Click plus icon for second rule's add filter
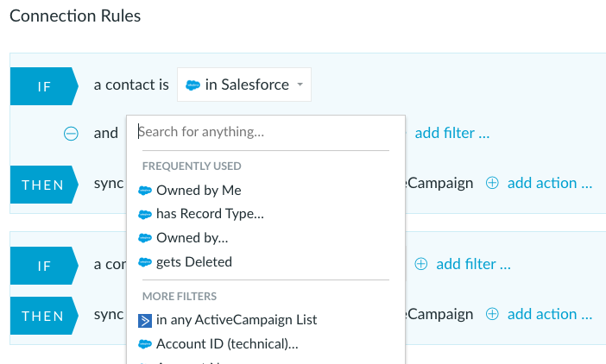 pyautogui.click(x=421, y=264)
